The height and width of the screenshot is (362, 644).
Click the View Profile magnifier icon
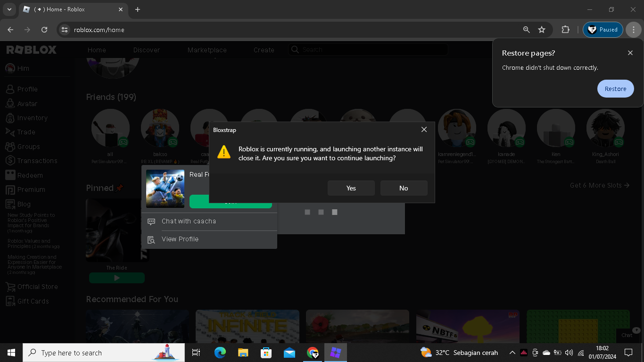click(151, 239)
